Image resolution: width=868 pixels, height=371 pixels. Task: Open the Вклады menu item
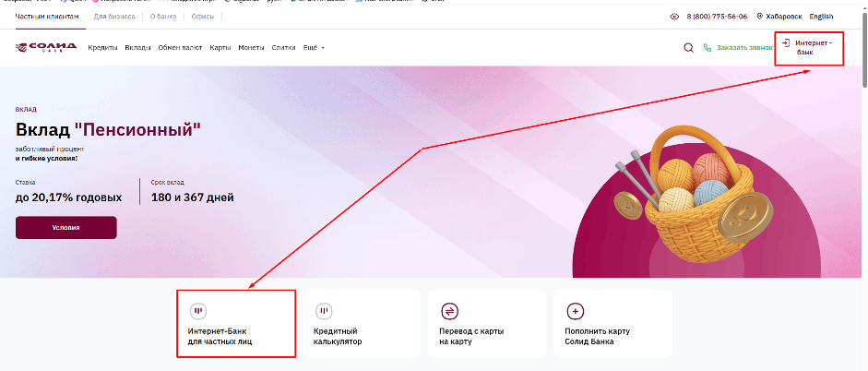click(x=137, y=47)
